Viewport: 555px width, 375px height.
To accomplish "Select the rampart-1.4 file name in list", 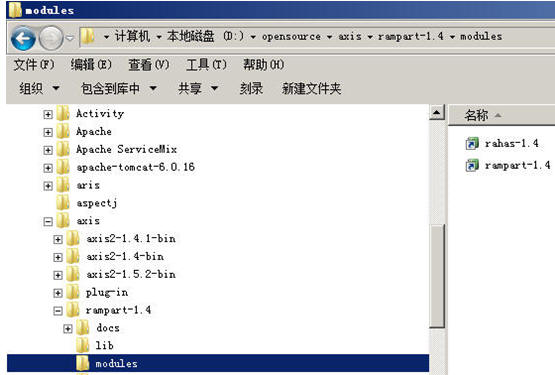I will pos(517,165).
